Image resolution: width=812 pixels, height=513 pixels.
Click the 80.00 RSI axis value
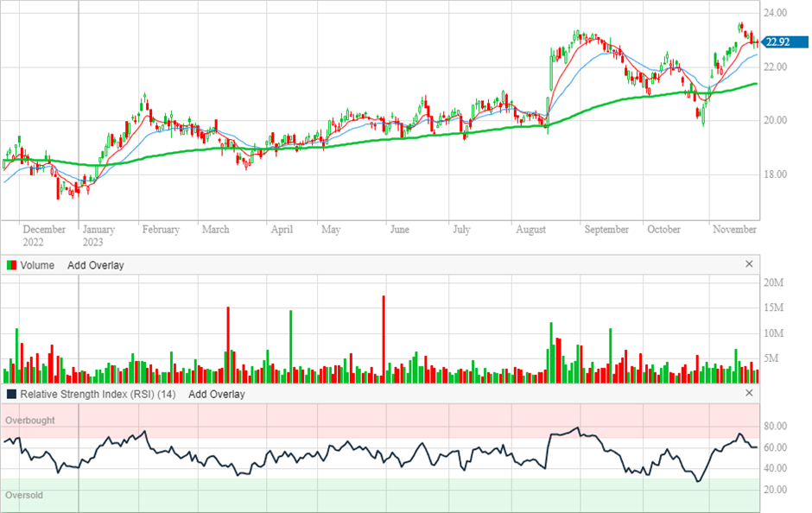tap(775, 426)
